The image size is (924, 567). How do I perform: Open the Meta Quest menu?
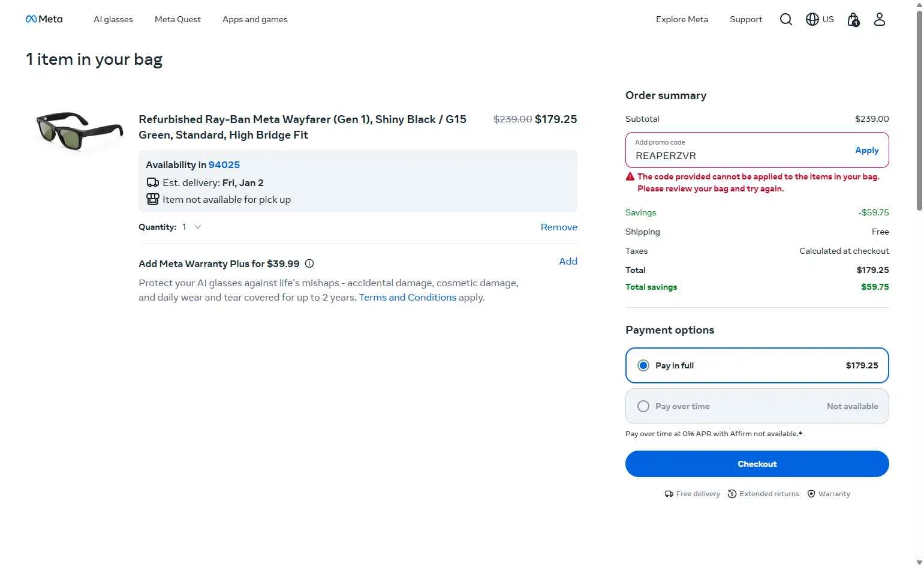177,19
